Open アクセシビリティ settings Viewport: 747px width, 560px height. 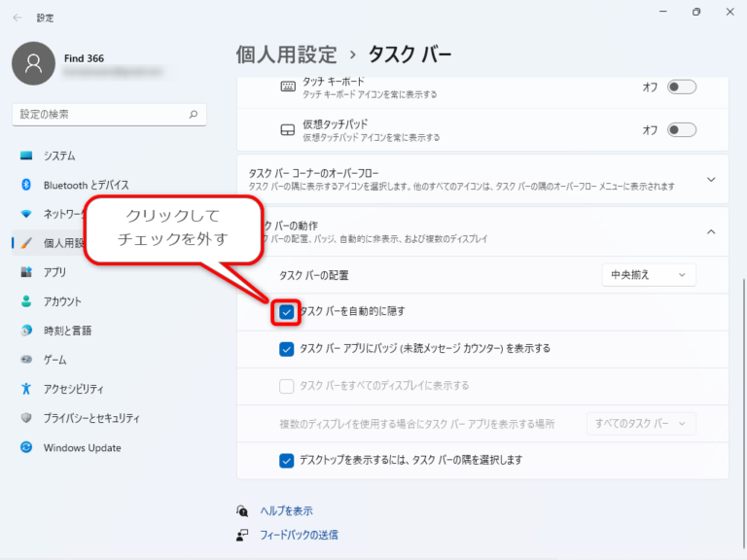73,389
